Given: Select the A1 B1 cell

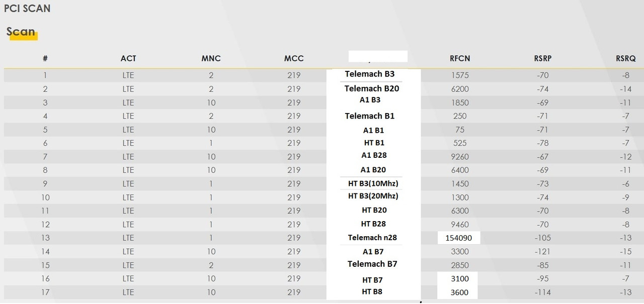Looking at the screenshot, I should click(373, 130).
